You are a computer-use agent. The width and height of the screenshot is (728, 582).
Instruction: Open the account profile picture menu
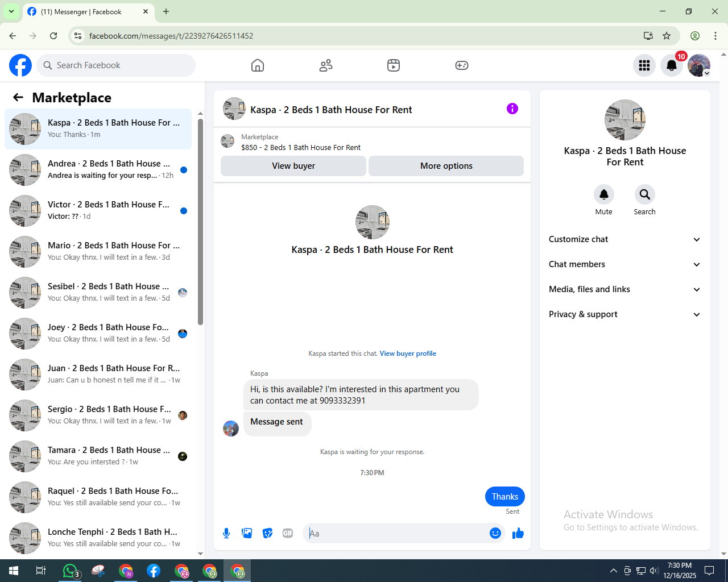[699, 65]
